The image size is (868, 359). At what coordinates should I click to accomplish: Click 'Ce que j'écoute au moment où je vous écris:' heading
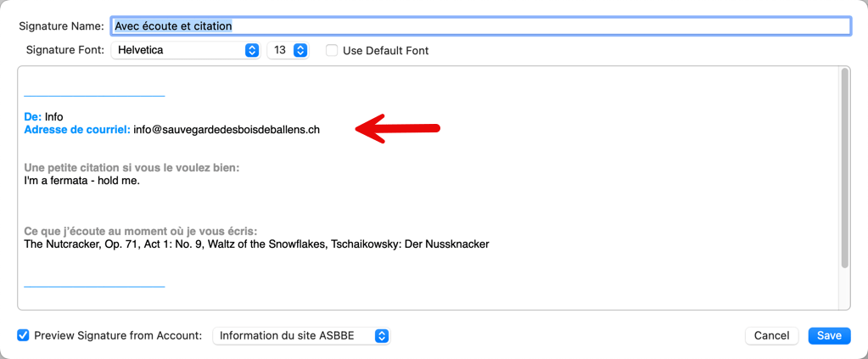coord(141,231)
